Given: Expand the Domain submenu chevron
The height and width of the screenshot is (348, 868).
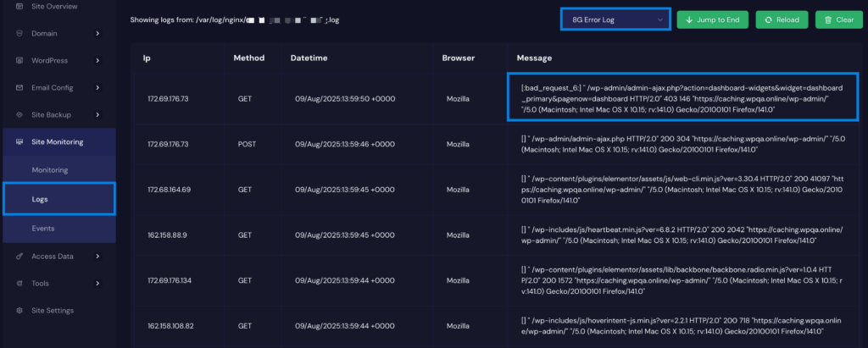Looking at the screenshot, I should click(97, 33).
